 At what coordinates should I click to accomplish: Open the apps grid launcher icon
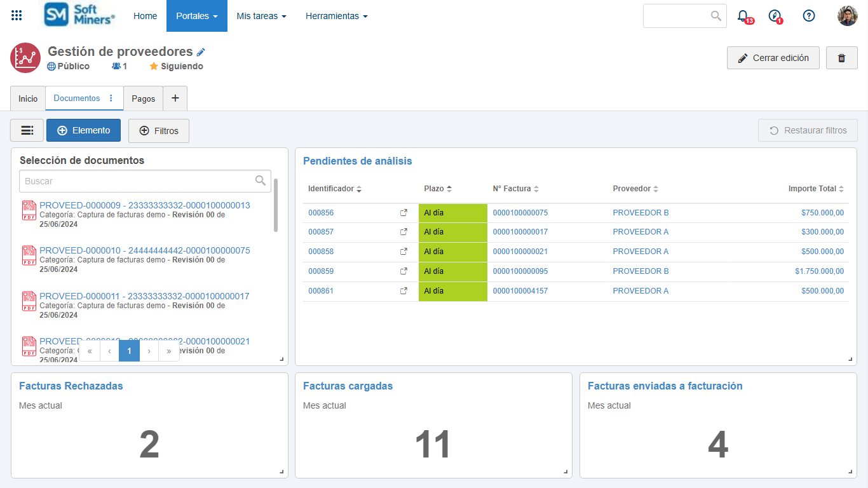tap(17, 16)
